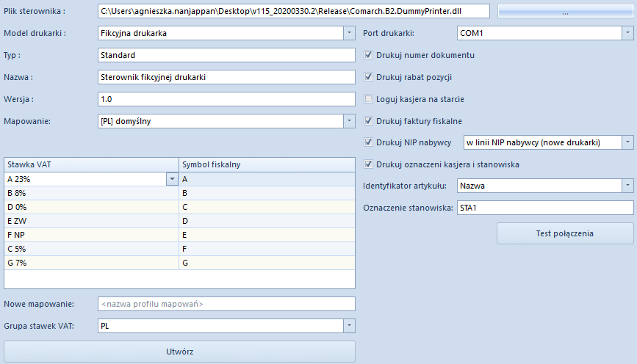The width and height of the screenshot is (637, 364).
Task: Click the Utwórz button
Action: (179, 352)
